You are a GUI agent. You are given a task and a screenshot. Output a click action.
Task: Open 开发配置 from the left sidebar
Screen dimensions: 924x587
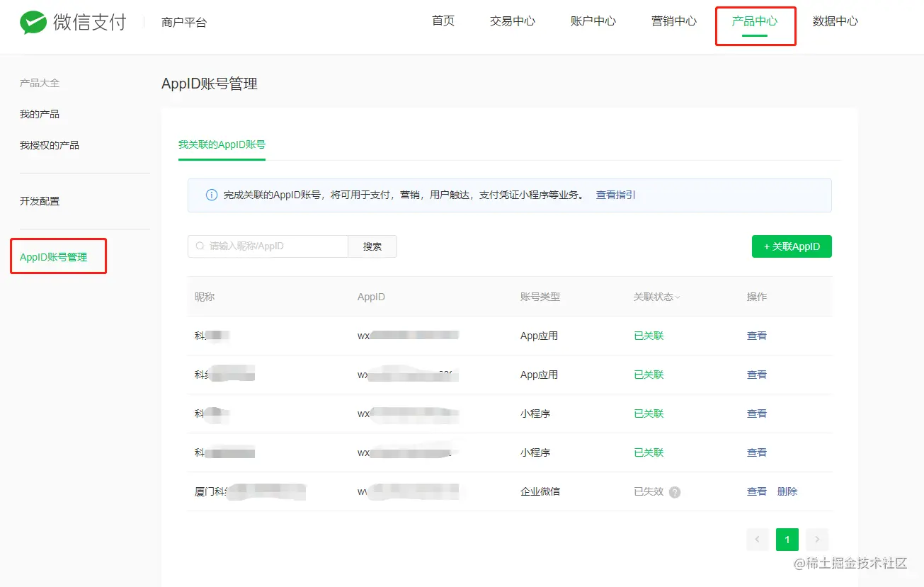point(40,200)
